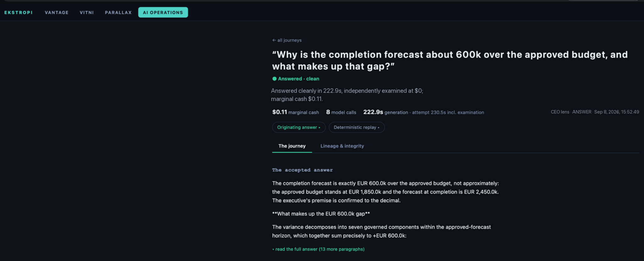Click the EKSTROPI logo
The image size is (644, 261).
pyautogui.click(x=19, y=13)
